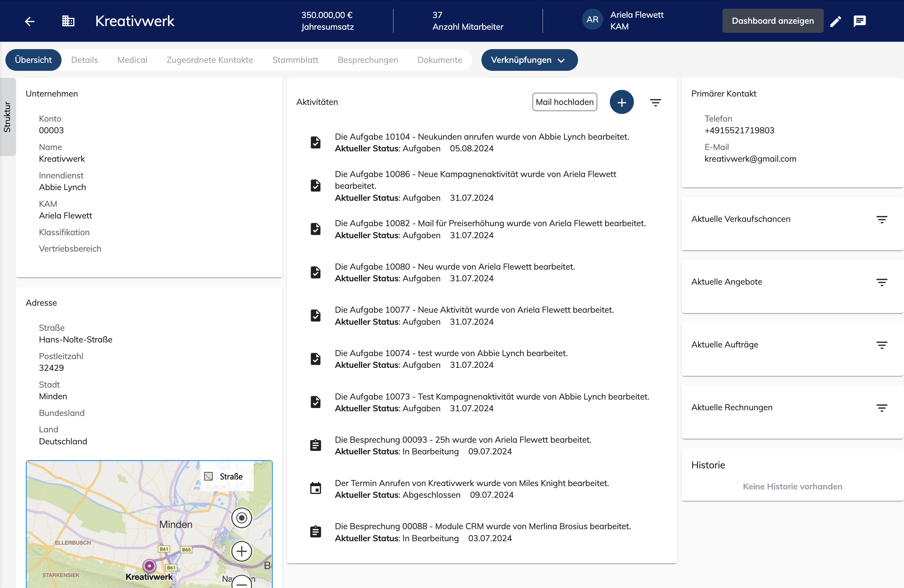This screenshot has width=904, height=588.
Task: Open activity Aufgabe 10080 - Neu
Action: (x=455, y=272)
